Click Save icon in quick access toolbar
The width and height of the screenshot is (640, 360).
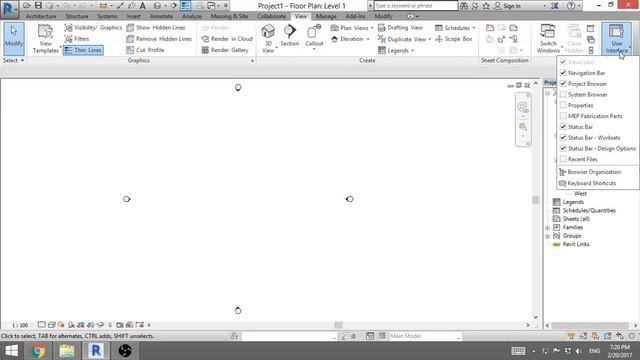[x=38, y=6]
